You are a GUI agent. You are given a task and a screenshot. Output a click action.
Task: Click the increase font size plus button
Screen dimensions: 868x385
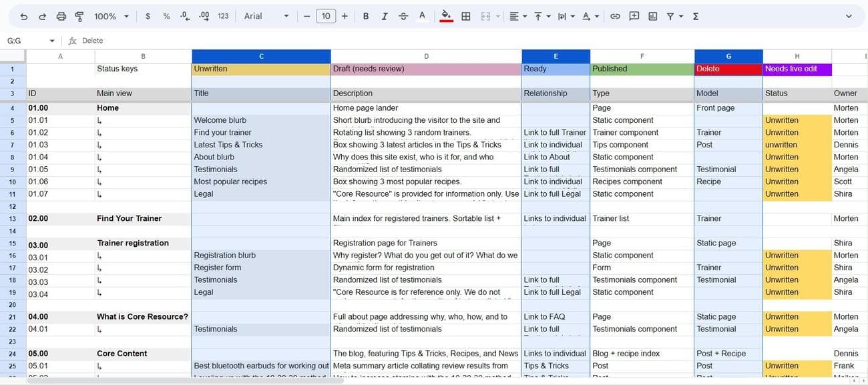coord(345,16)
